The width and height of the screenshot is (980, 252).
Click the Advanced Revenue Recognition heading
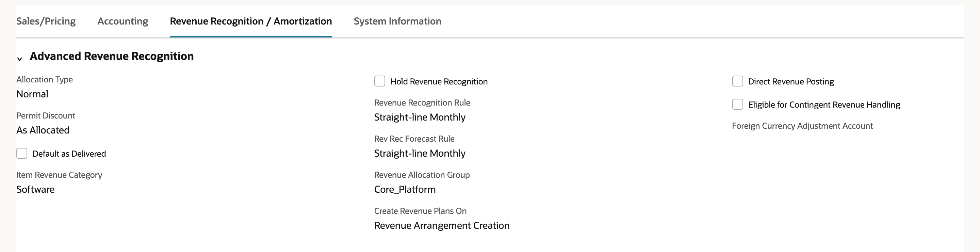[112, 56]
